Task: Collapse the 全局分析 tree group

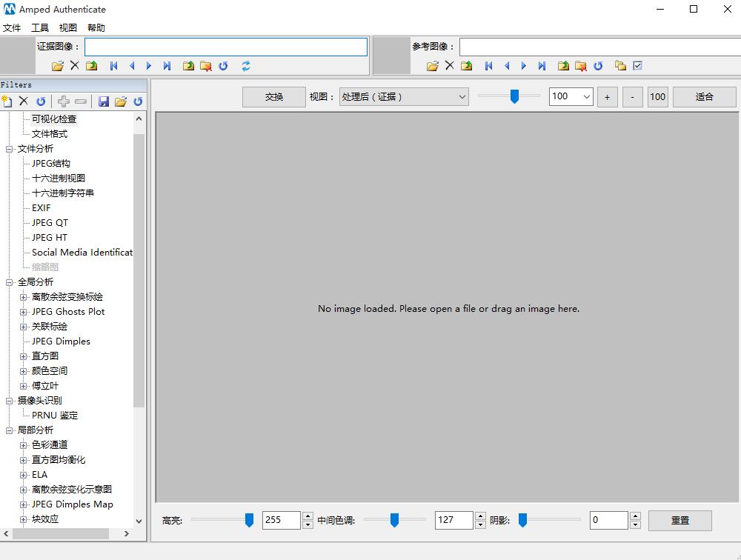Action: pyautogui.click(x=9, y=282)
